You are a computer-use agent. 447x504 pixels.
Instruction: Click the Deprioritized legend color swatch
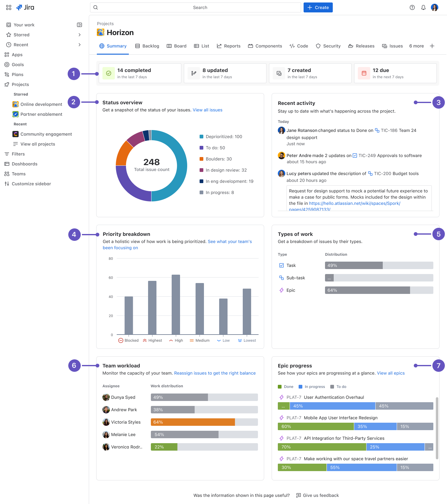point(201,137)
